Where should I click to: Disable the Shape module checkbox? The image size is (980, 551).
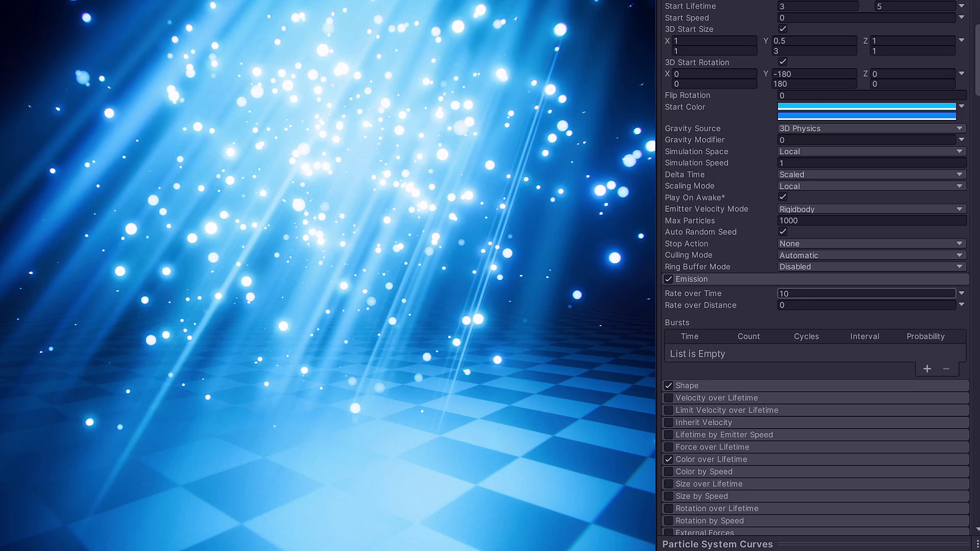pyautogui.click(x=668, y=386)
